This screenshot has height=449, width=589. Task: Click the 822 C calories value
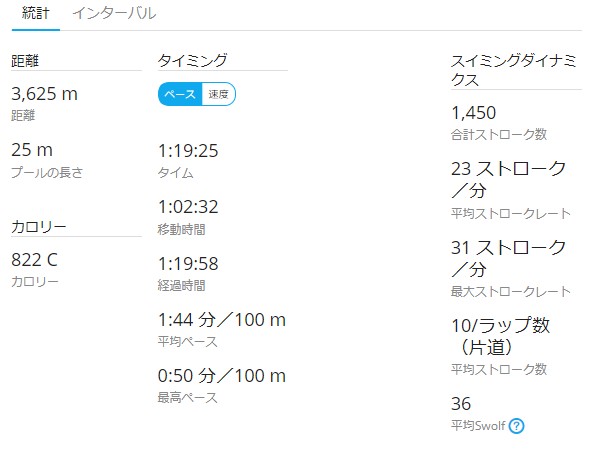pyautogui.click(x=34, y=260)
